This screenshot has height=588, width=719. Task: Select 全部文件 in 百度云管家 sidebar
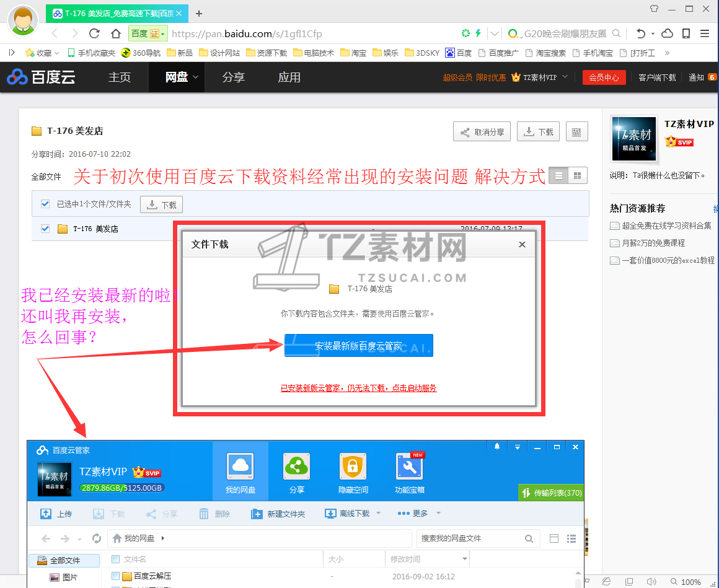click(64, 560)
